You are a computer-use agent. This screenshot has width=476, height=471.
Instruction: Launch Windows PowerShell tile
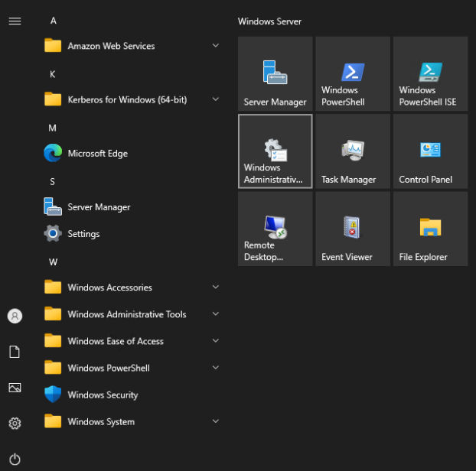[x=353, y=74]
